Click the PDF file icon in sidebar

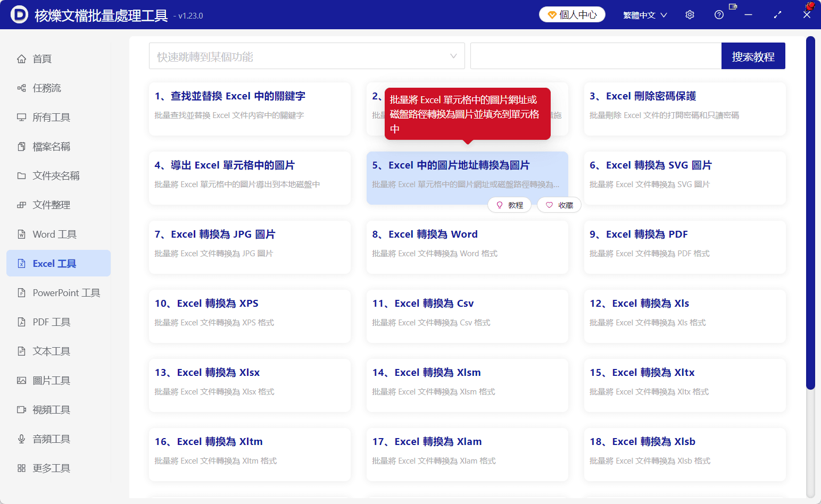coord(22,322)
